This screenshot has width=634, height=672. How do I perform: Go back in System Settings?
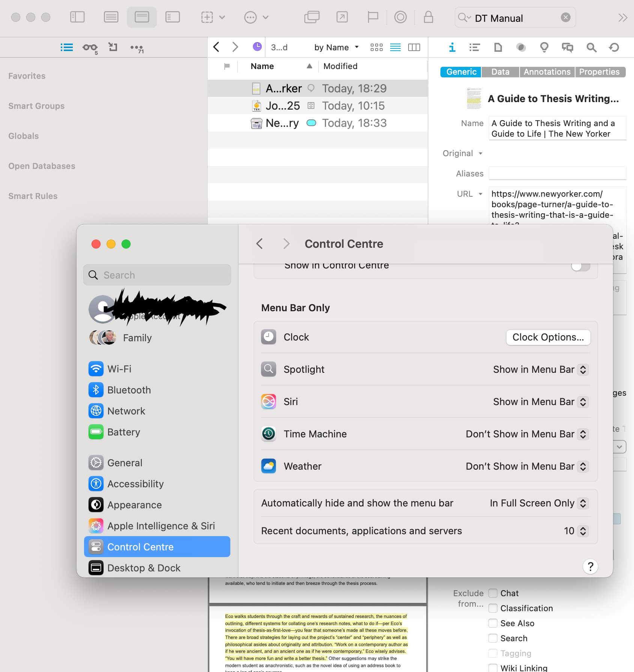click(x=259, y=244)
